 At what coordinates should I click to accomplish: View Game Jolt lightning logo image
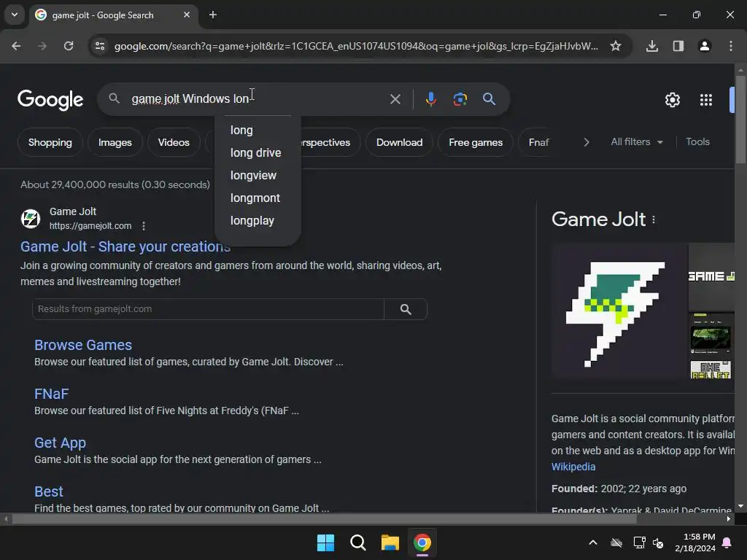tap(618, 311)
